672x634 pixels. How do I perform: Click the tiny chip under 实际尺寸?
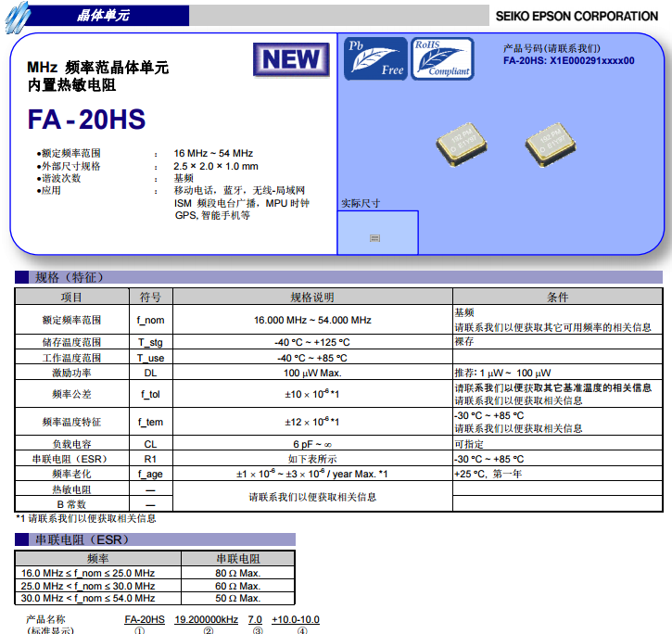375,238
